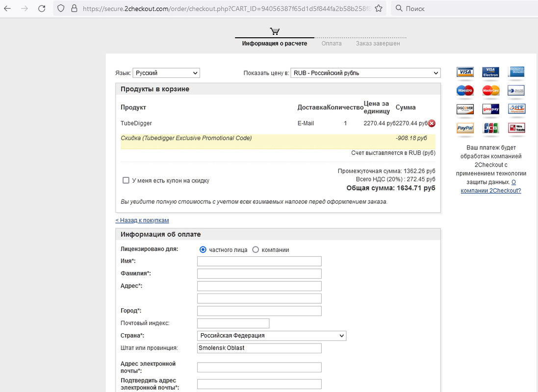Click the Alipay logo
Screen dimensions: 538x392
tap(516, 109)
